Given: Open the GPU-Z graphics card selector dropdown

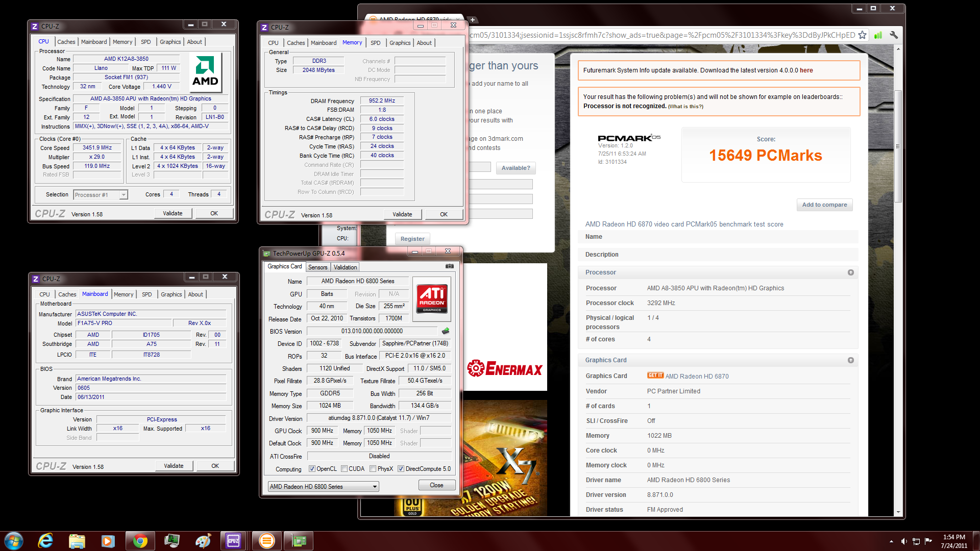Looking at the screenshot, I should [323, 487].
